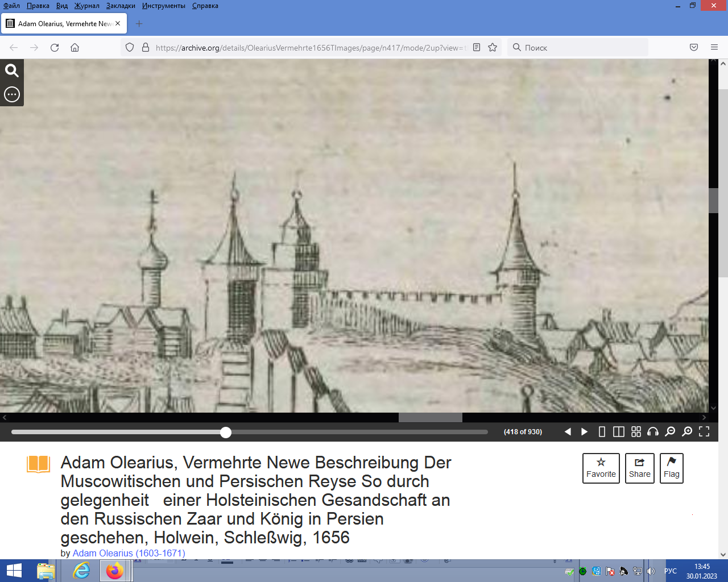
Task: Click the viewer scroll-down arrow
Action: click(x=713, y=408)
